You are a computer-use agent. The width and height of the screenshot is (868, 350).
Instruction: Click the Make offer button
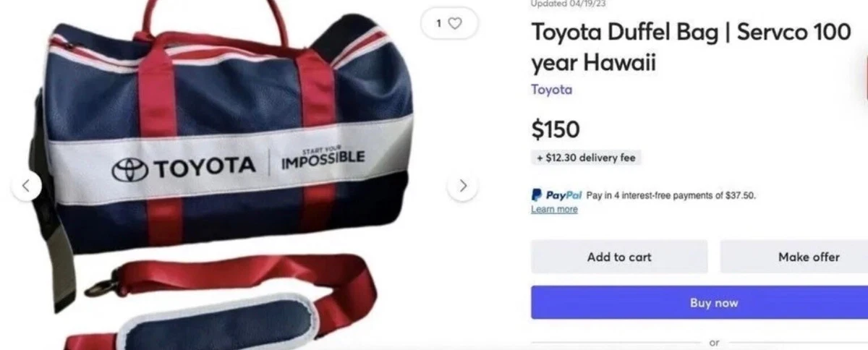click(794, 257)
